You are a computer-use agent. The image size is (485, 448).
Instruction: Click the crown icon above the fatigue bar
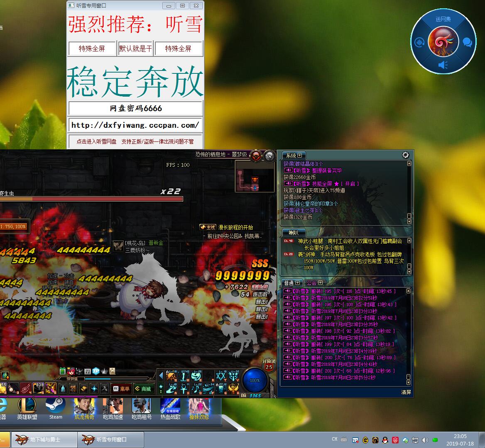[104, 371]
